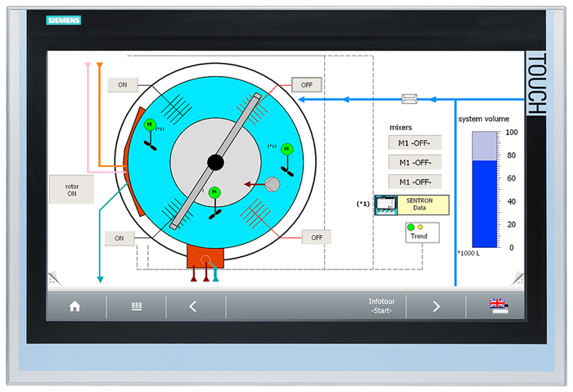Start the Infotour
The image size is (573, 392).
[381, 307]
